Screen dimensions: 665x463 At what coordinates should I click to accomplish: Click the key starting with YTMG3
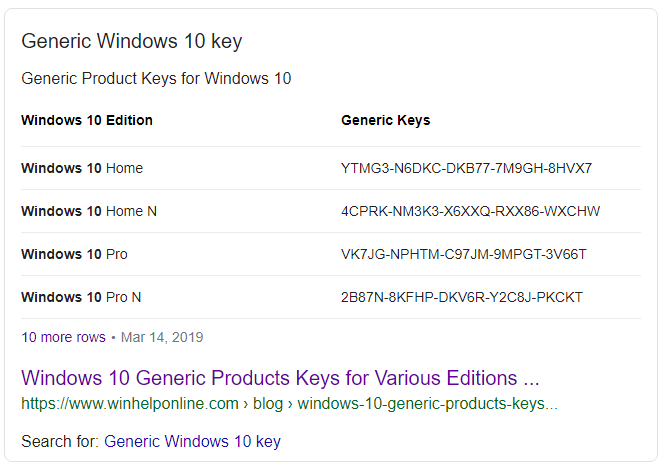(466, 168)
